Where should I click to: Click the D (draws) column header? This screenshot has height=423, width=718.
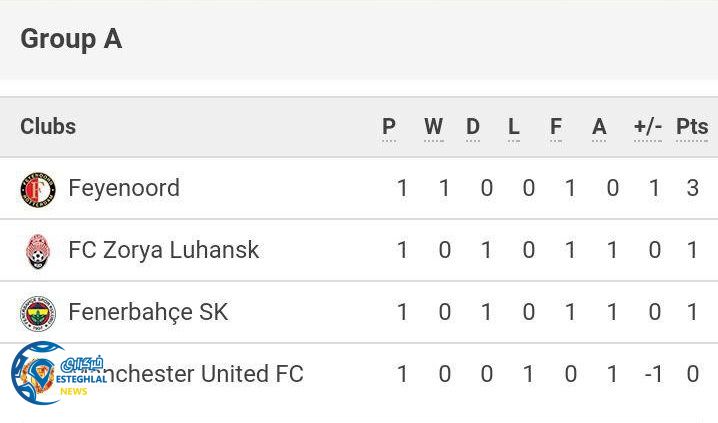473,127
